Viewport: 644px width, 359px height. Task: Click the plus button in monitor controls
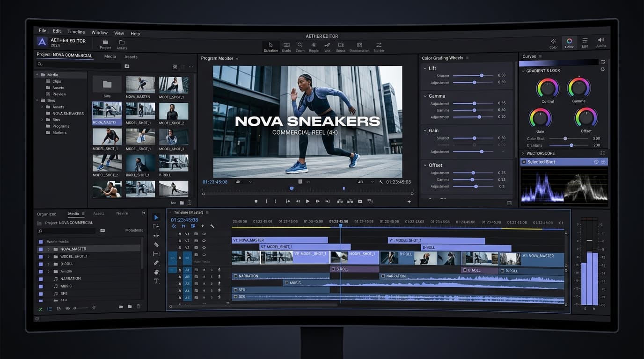point(409,201)
